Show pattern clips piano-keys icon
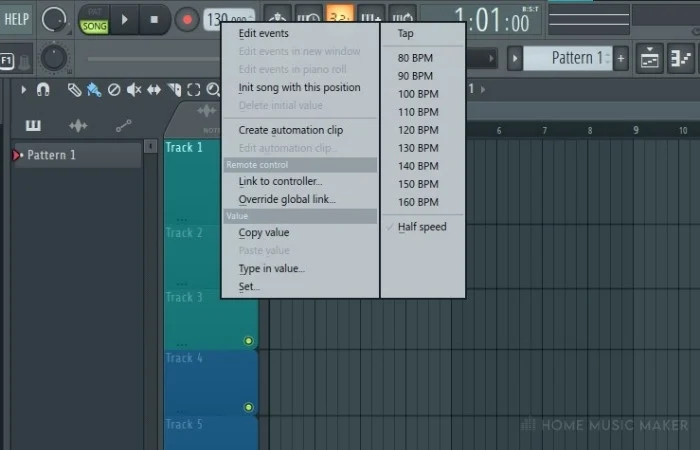 coord(33,126)
